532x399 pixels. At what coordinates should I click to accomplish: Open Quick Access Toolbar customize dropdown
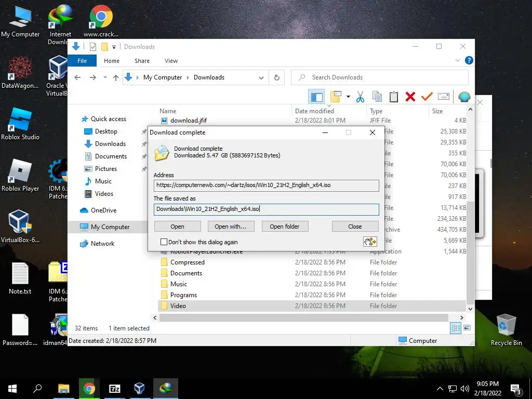[114, 47]
